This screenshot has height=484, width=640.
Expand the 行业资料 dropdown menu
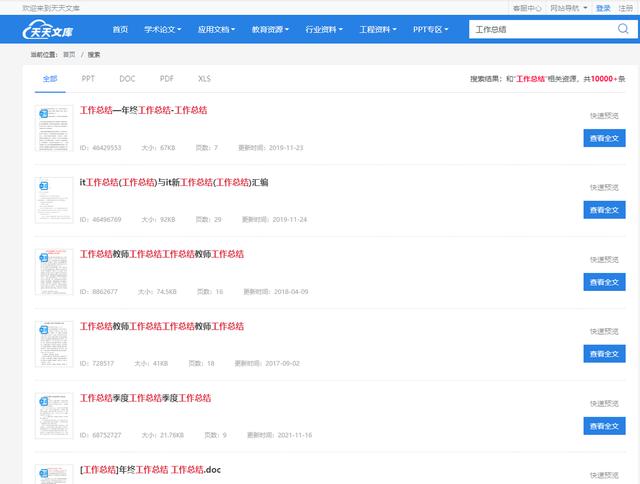(x=324, y=29)
